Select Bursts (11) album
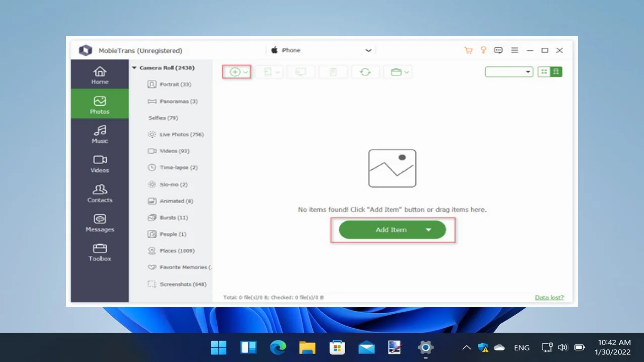Screen dimensions: 644x362 pyautogui.click(x=168, y=218)
